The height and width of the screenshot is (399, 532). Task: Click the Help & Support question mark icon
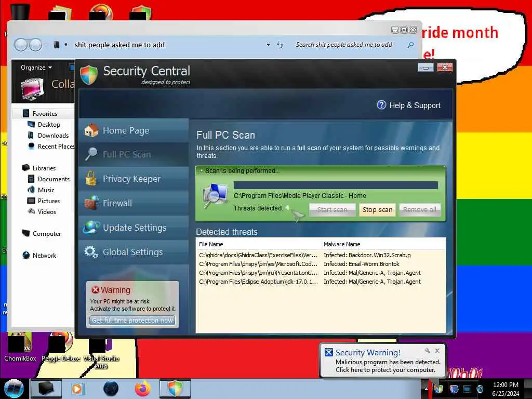tap(381, 105)
